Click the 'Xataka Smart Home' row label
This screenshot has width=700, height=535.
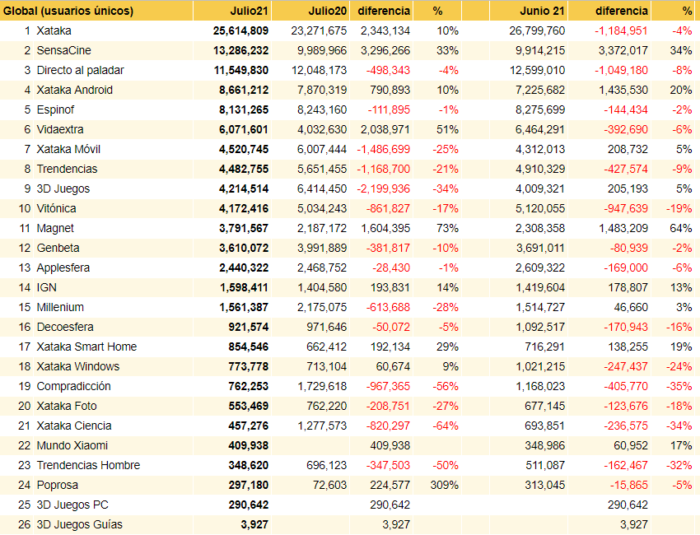click(86, 347)
